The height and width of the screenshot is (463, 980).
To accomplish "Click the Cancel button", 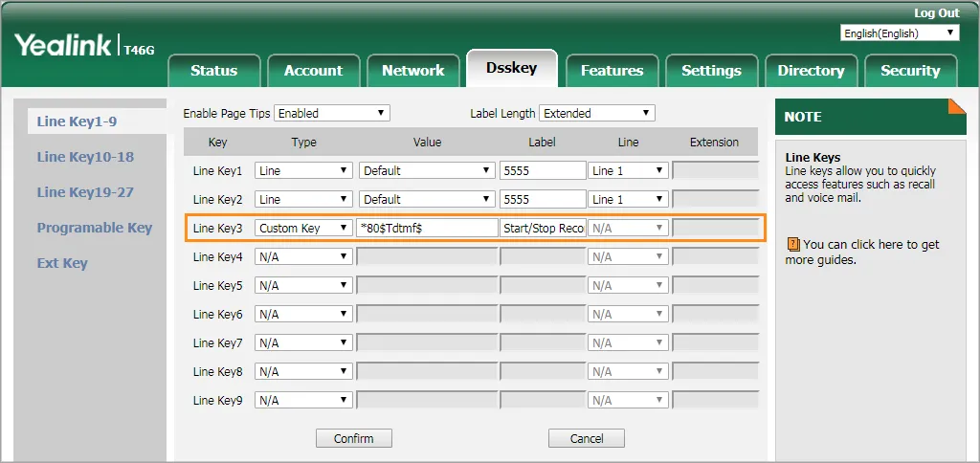I will [x=587, y=439].
